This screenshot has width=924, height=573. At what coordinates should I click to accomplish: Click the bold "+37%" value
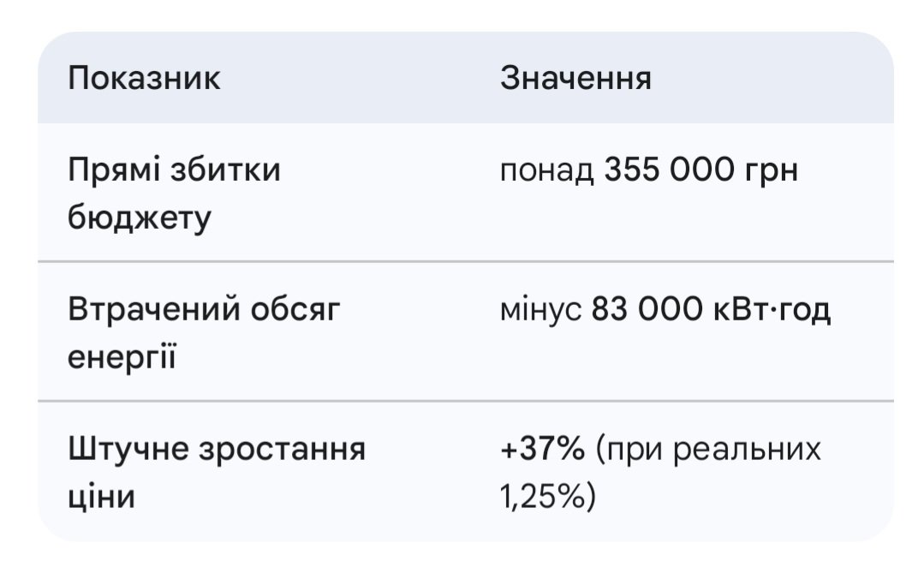542,449
